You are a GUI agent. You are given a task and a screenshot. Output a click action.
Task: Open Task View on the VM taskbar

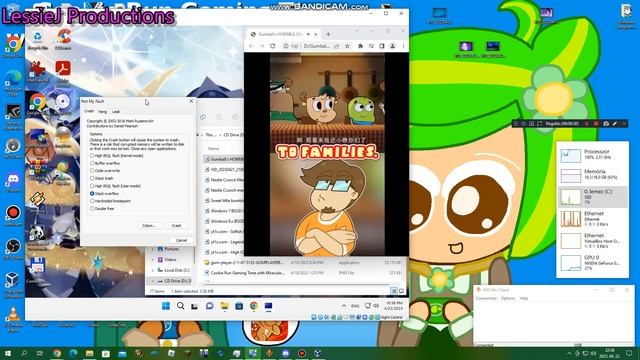click(x=195, y=306)
